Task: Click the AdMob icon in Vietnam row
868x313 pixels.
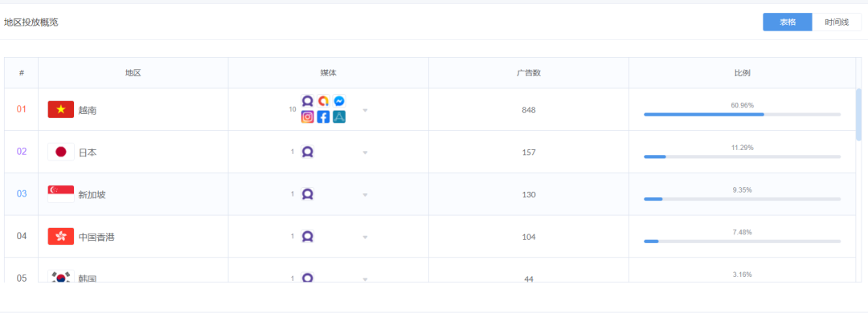Action: point(323,101)
